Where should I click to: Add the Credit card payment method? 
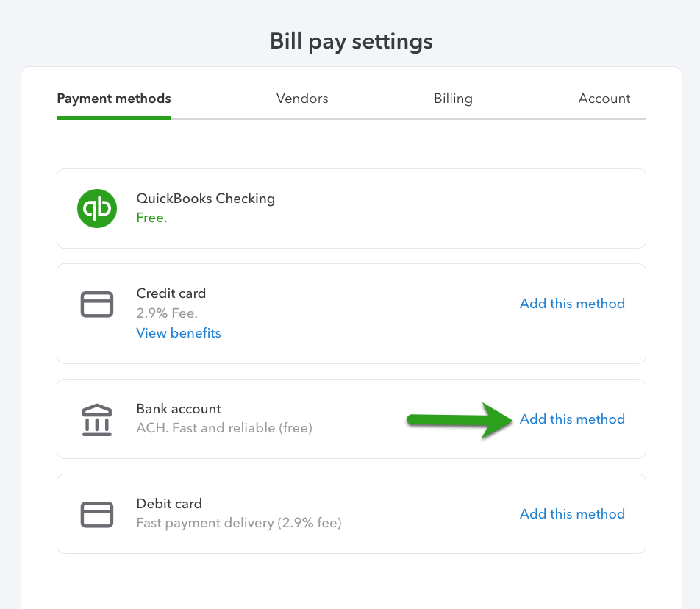click(x=572, y=304)
